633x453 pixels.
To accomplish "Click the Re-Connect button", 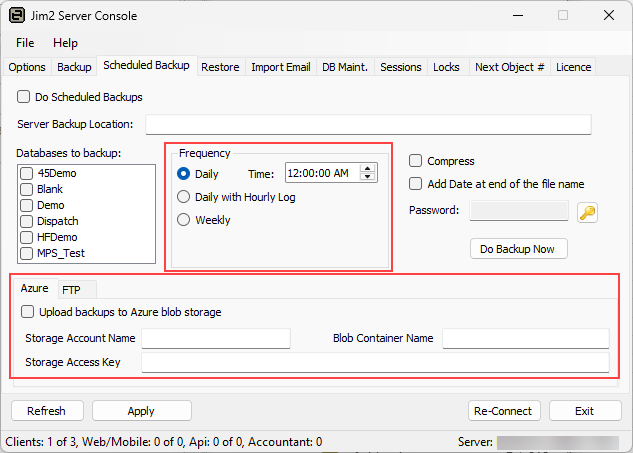I will [503, 411].
